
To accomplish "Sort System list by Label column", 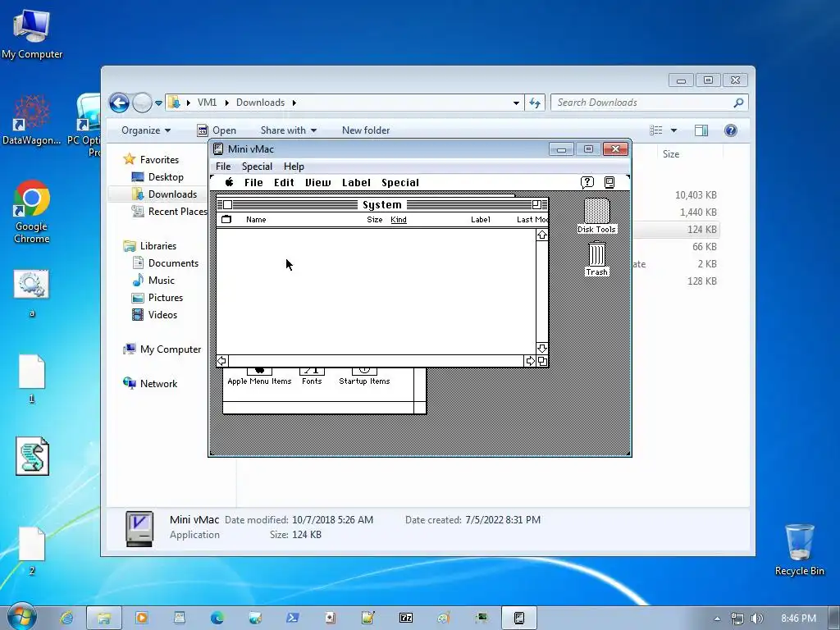I will (x=481, y=219).
